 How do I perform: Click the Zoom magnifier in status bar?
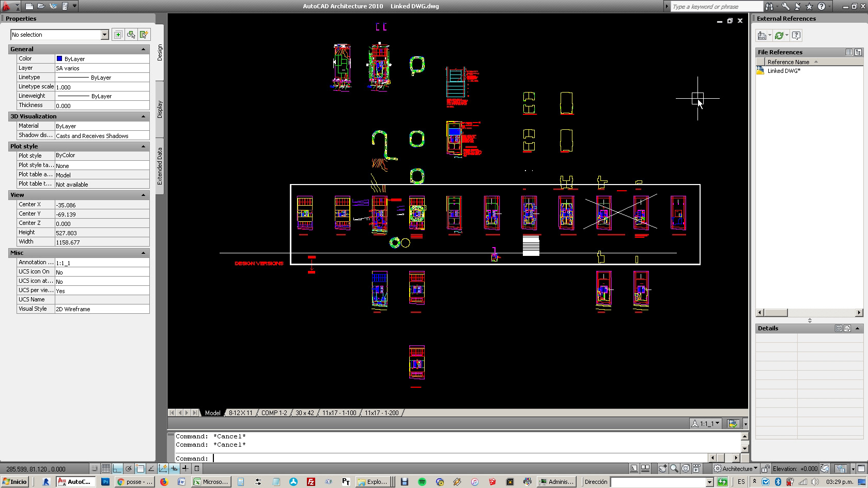pos(674,469)
